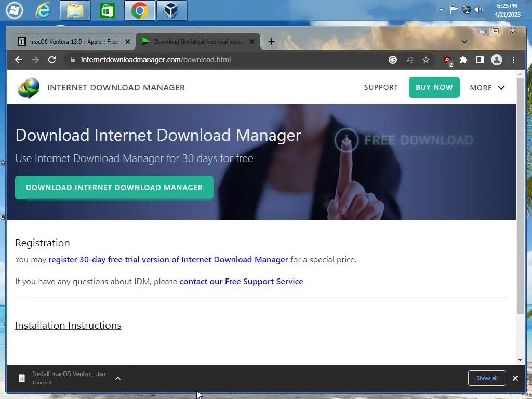
Task: Open File Explorer from the taskbar
Action: pos(75,10)
